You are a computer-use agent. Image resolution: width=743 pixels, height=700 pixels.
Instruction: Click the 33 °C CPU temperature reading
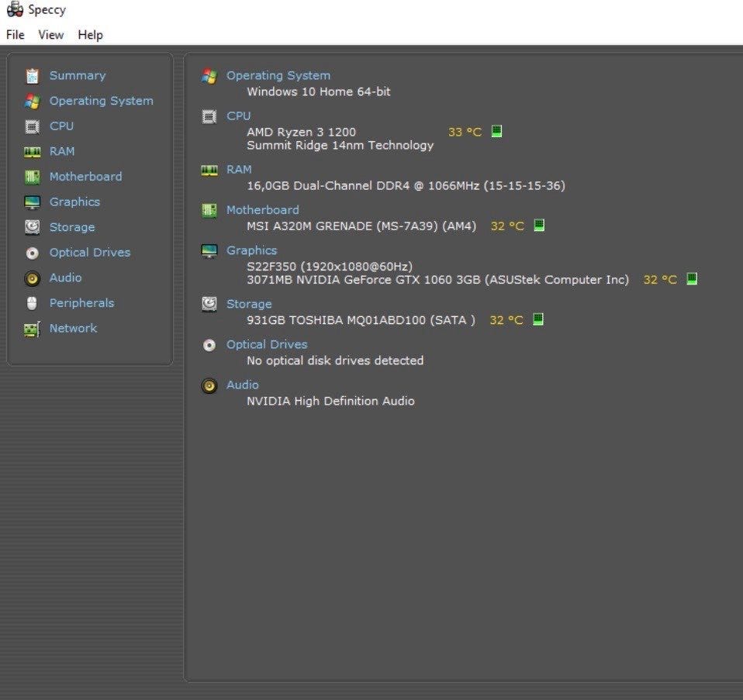pyautogui.click(x=465, y=132)
